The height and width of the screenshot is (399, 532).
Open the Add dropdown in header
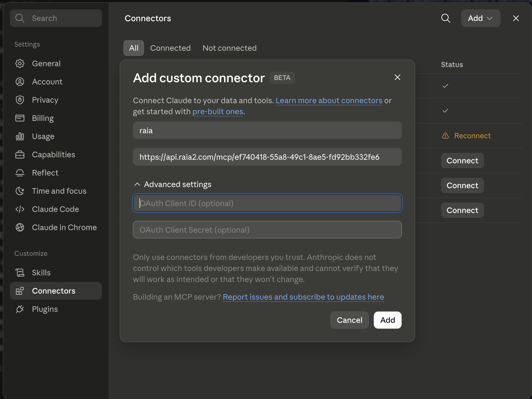coord(481,18)
